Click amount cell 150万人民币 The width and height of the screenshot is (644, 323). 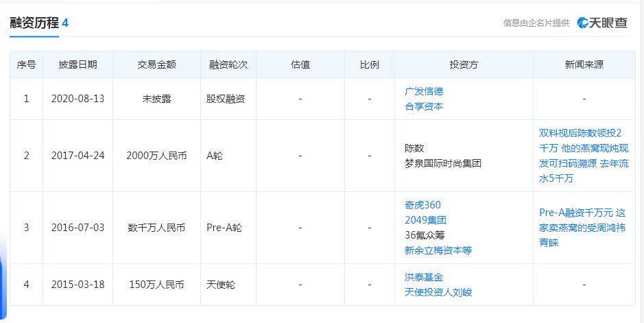click(156, 285)
